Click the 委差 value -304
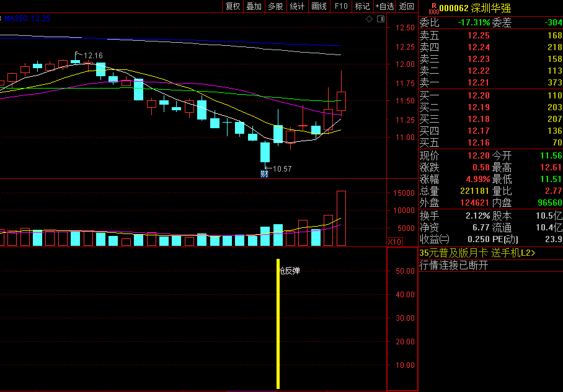The image size is (563, 392). tap(553, 22)
